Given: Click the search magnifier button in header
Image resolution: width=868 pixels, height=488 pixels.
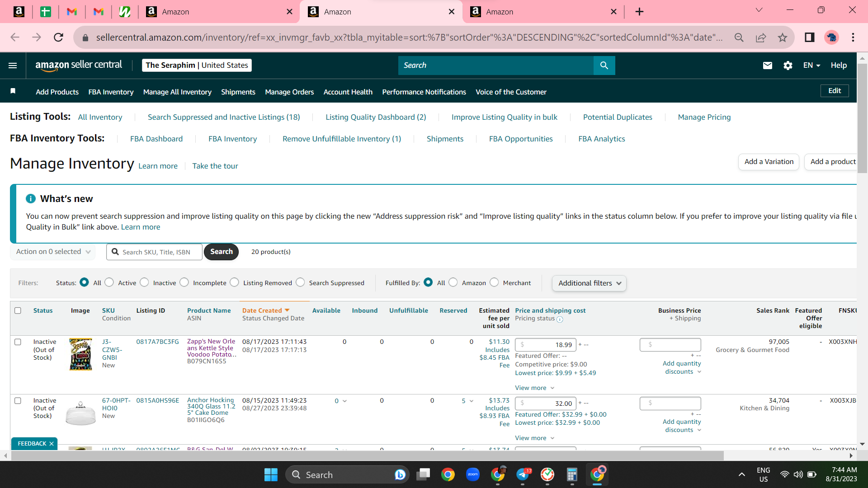Looking at the screenshot, I should [604, 66].
